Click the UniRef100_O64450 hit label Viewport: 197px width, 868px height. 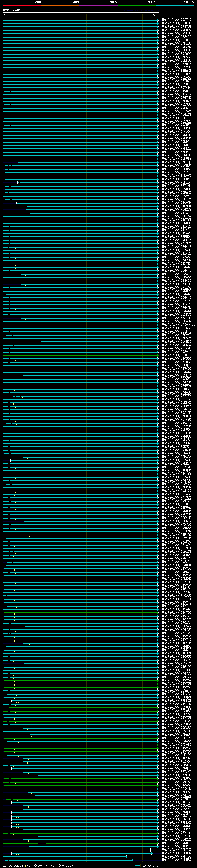(177, 308)
